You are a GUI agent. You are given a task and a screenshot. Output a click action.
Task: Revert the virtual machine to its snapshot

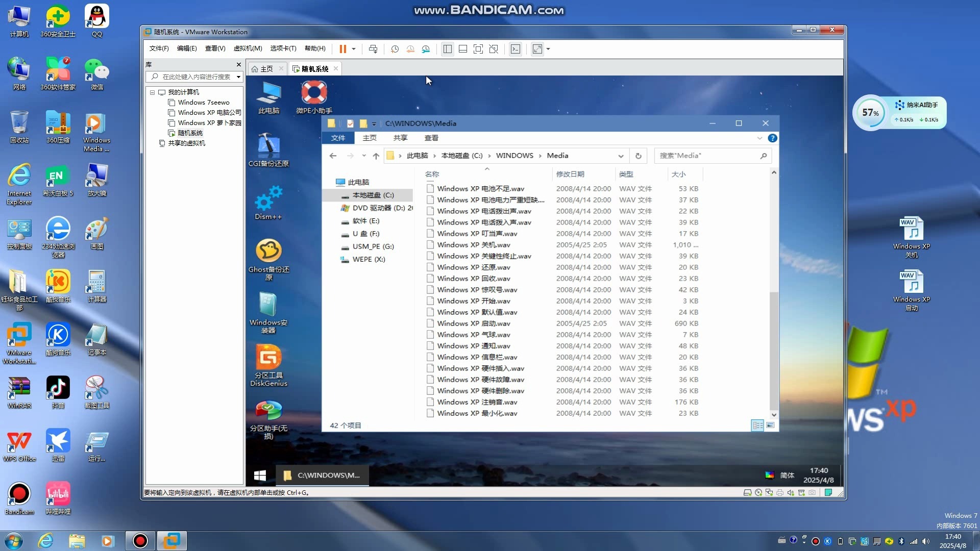click(x=410, y=49)
